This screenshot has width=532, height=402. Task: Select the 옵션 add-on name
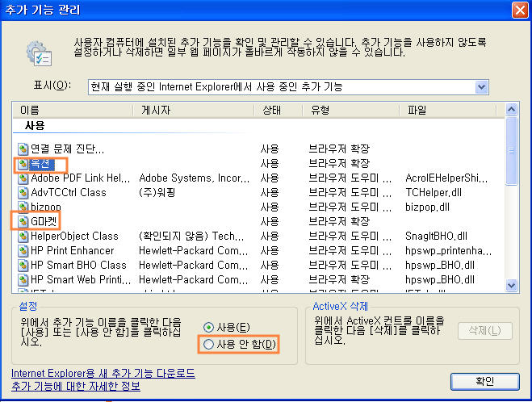point(40,164)
